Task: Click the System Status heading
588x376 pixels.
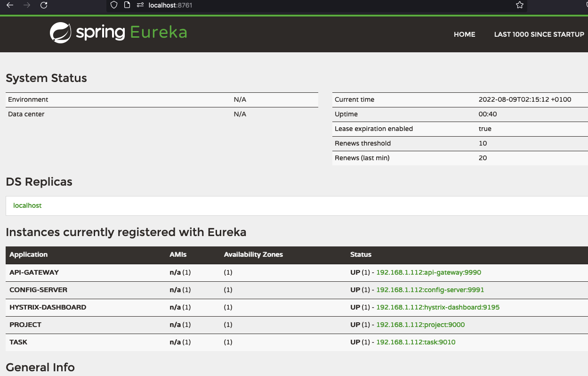Action: pos(46,78)
